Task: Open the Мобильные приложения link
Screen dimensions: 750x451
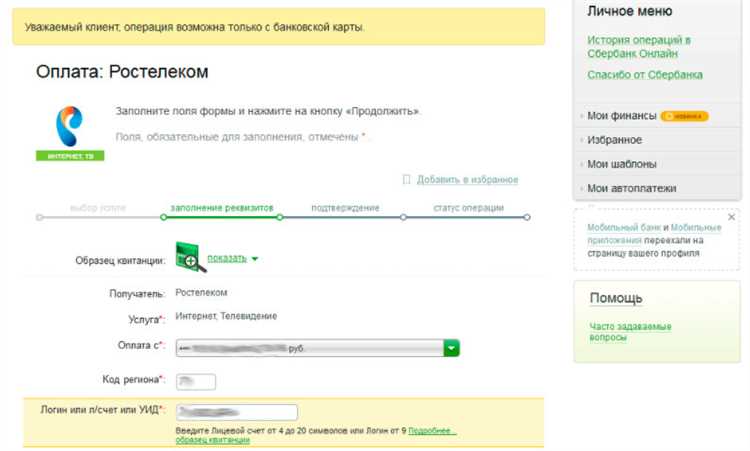Action: point(654,234)
